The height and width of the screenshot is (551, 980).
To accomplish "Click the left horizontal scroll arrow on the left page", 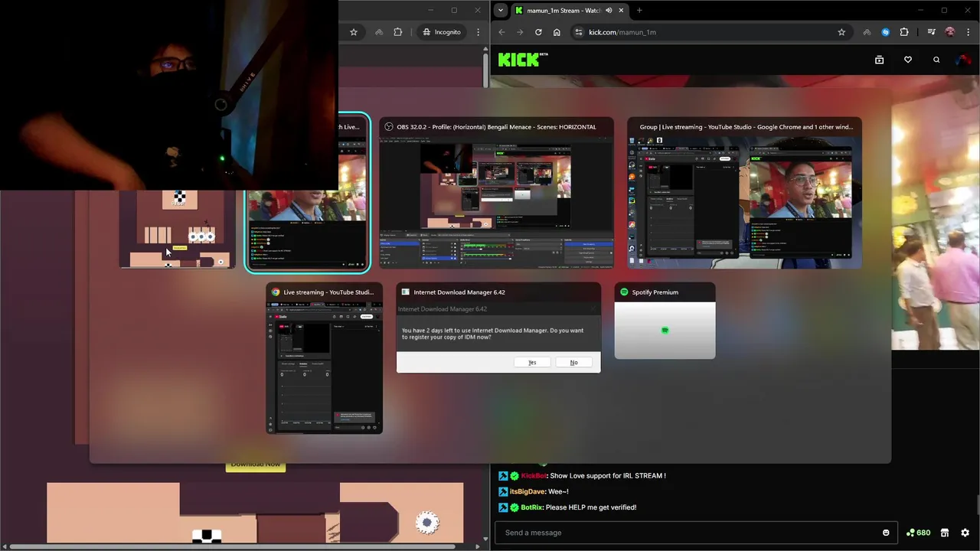I will [4, 546].
